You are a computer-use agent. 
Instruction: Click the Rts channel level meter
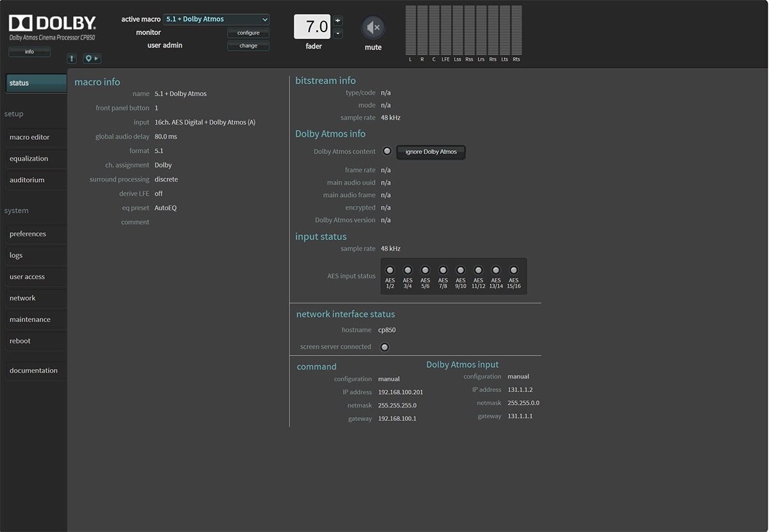coord(517,30)
